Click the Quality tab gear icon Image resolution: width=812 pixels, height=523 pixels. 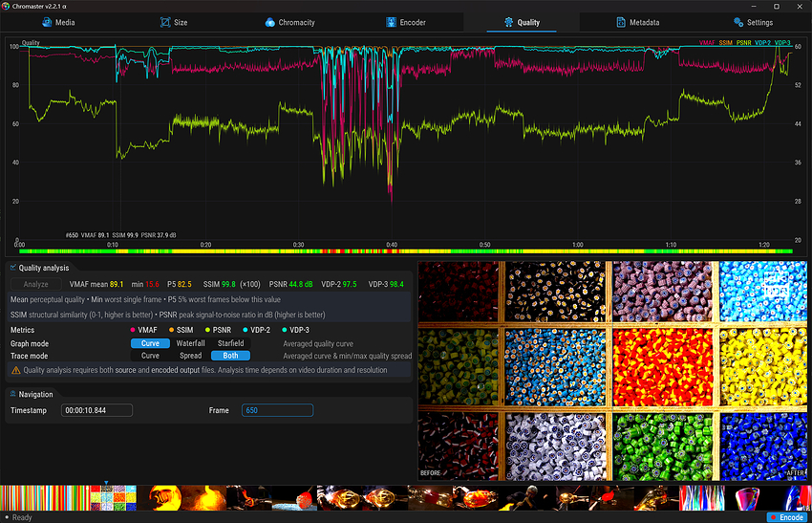coord(508,22)
